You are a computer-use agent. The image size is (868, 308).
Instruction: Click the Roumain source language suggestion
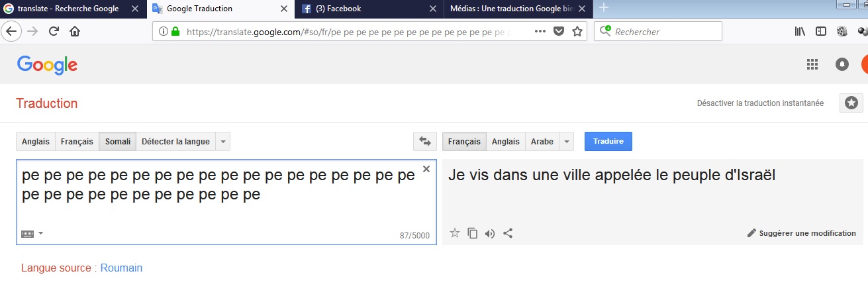[x=121, y=268]
